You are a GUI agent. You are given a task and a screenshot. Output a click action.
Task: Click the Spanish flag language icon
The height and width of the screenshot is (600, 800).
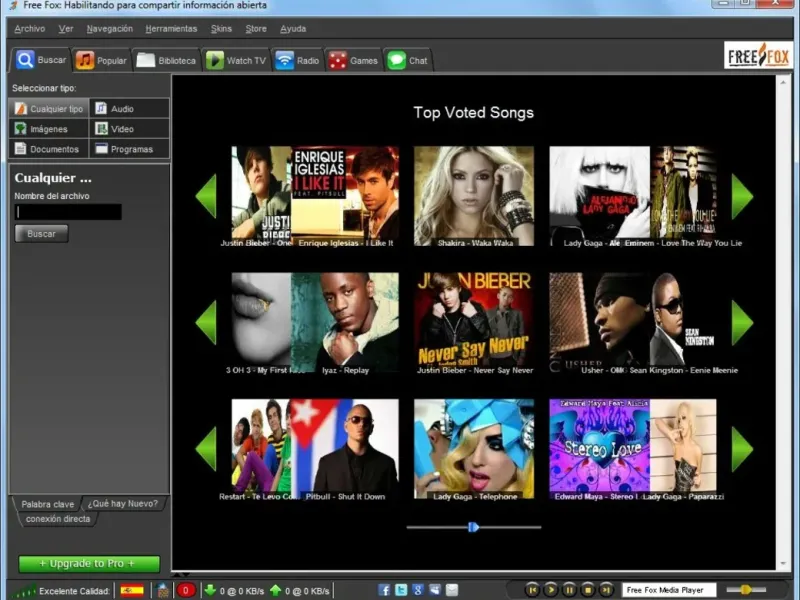click(132, 591)
